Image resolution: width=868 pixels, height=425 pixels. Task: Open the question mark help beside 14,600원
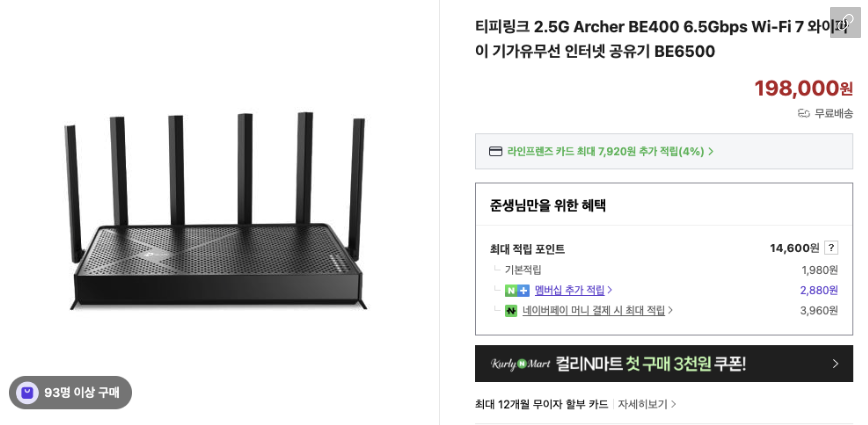pyautogui.click(x=831, y=248)
